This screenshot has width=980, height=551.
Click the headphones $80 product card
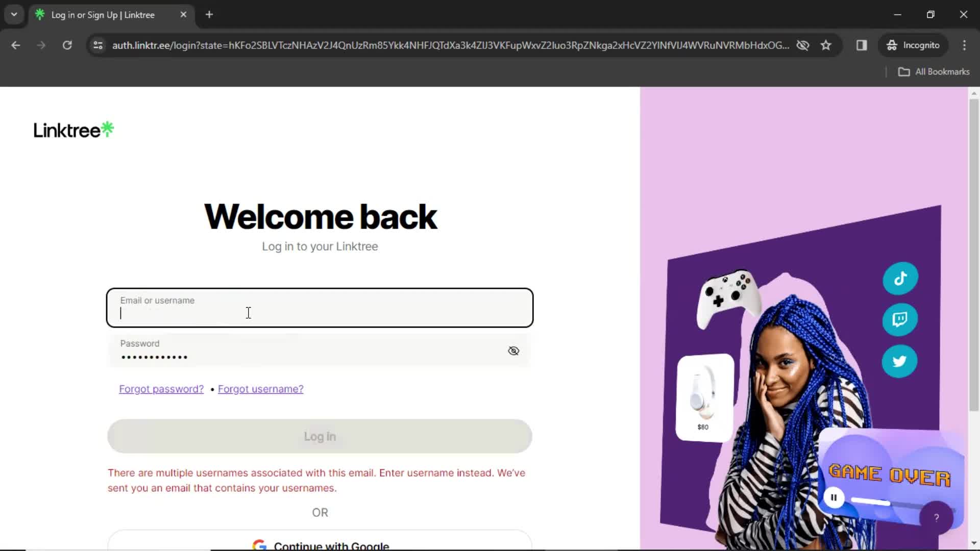704,397
